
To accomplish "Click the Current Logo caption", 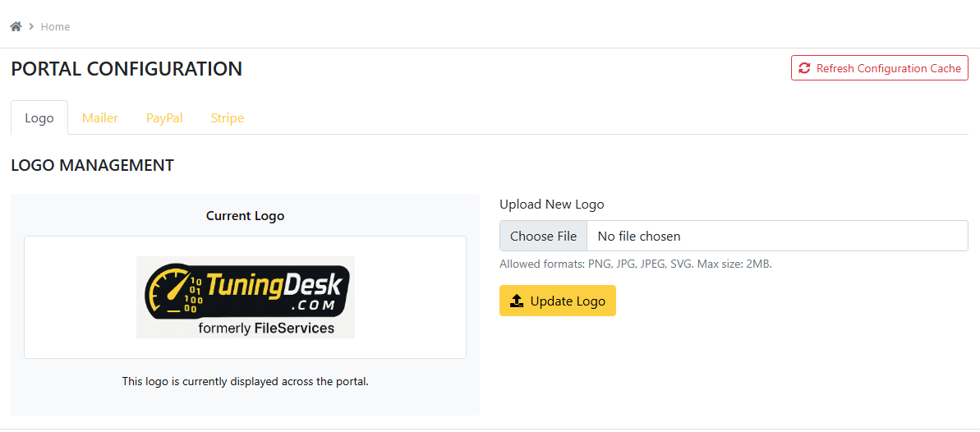I will [x=245, y=215].
